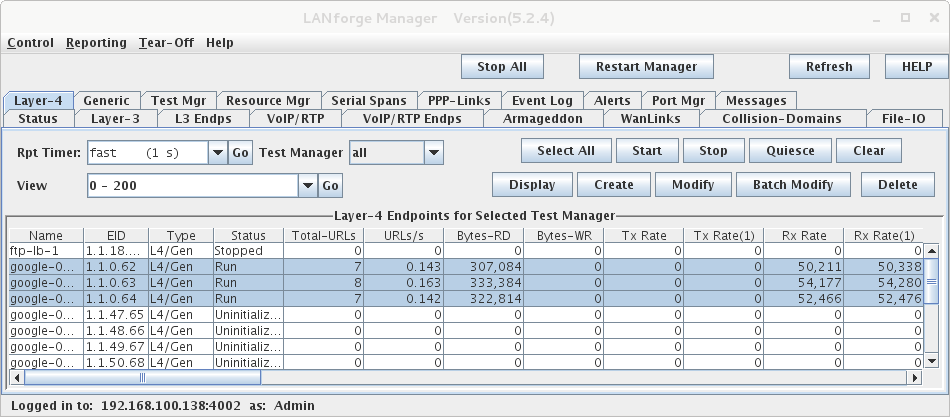Sort by Total-URLs column header
The width and height of the screenshot is (950, 417).
324,236
